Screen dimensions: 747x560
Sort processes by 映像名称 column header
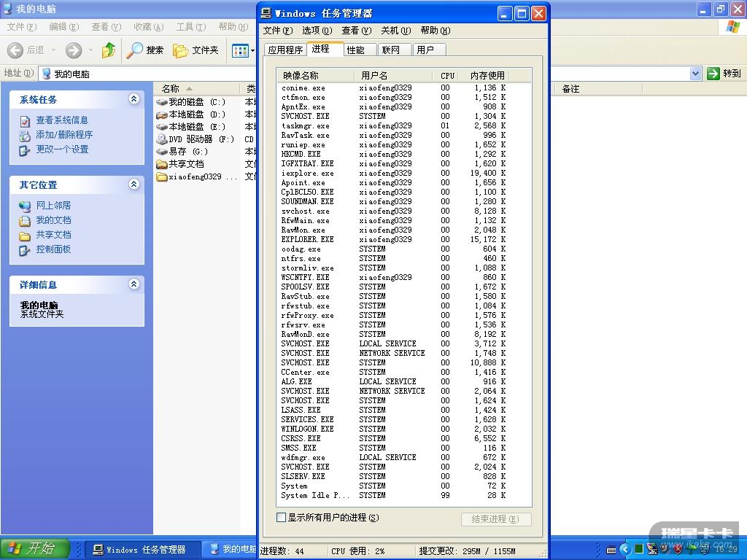315,75
